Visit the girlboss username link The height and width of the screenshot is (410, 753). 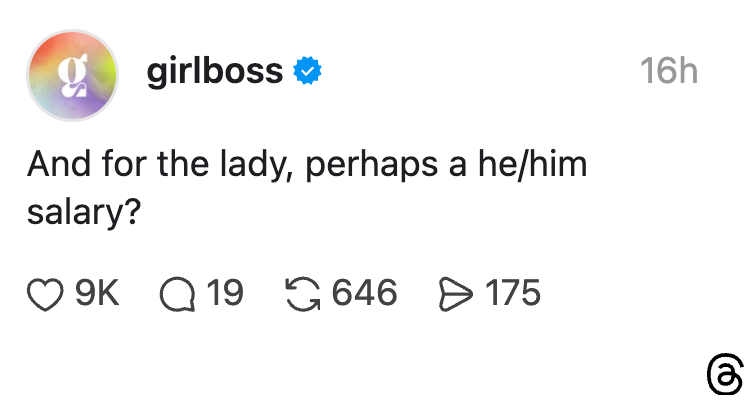pyautogui.click(x=214, y=71)
